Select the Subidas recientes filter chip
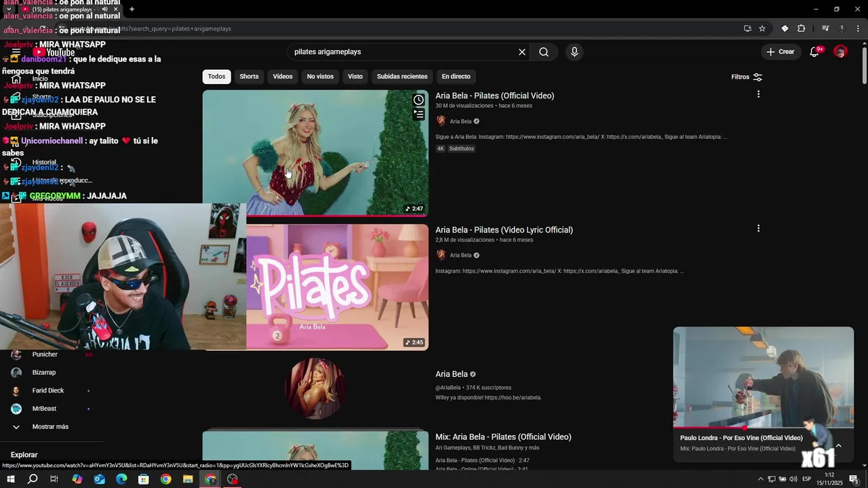 point(402,77)
